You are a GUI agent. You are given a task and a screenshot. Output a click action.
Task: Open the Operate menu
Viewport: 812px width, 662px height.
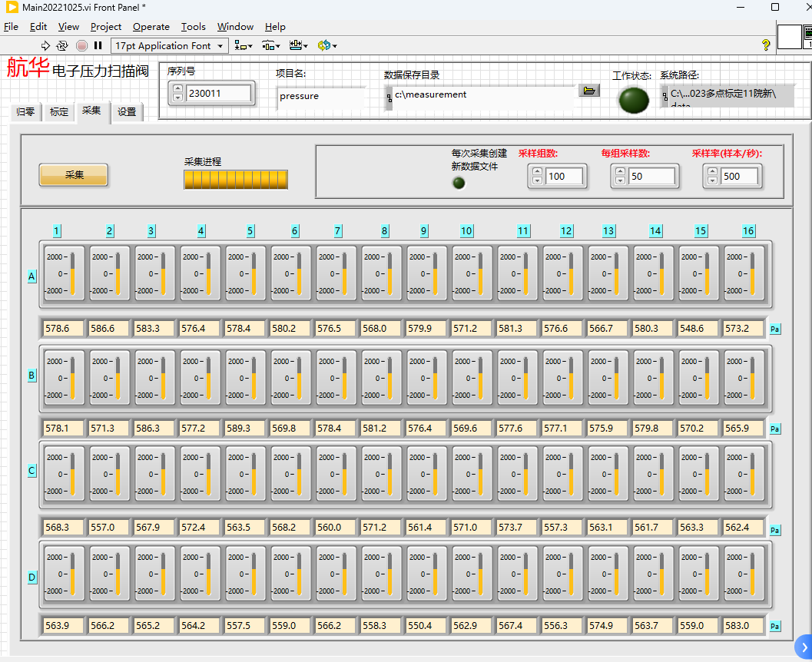click(x=151, y=26)
